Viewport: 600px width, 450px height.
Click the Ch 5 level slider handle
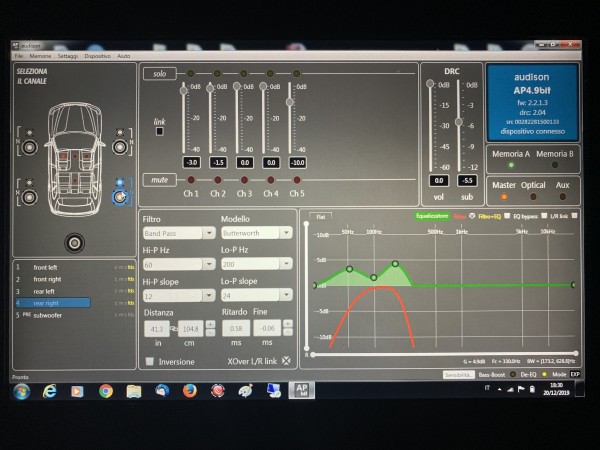point(290,102)
